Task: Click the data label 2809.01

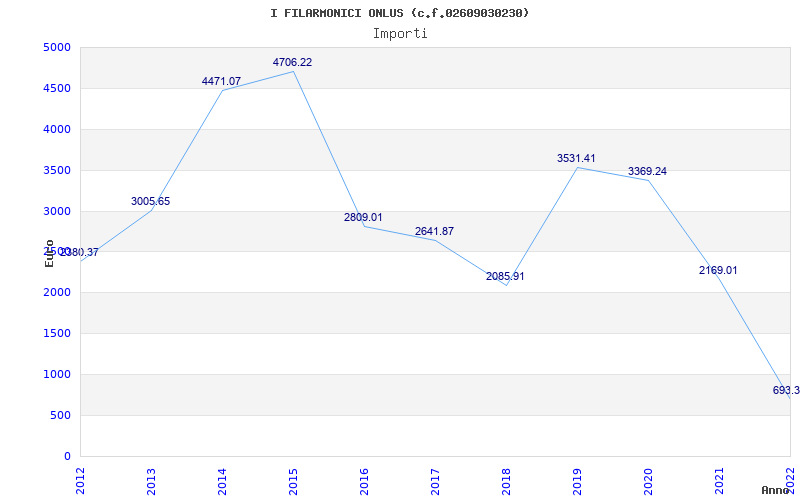Action: (363, 217)
